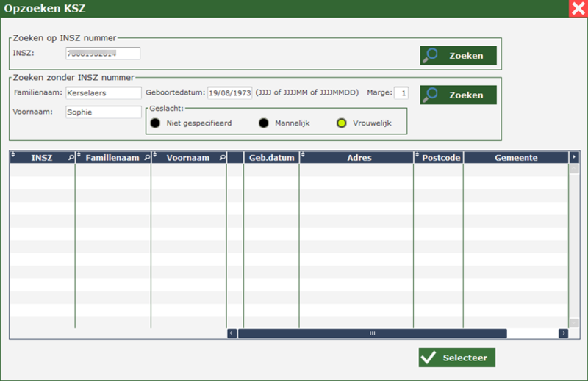This screenshot has width=588, height=381.
Task: Click the left arrow of the horizontal scrollbar
Action: click(x=232, y=333)
